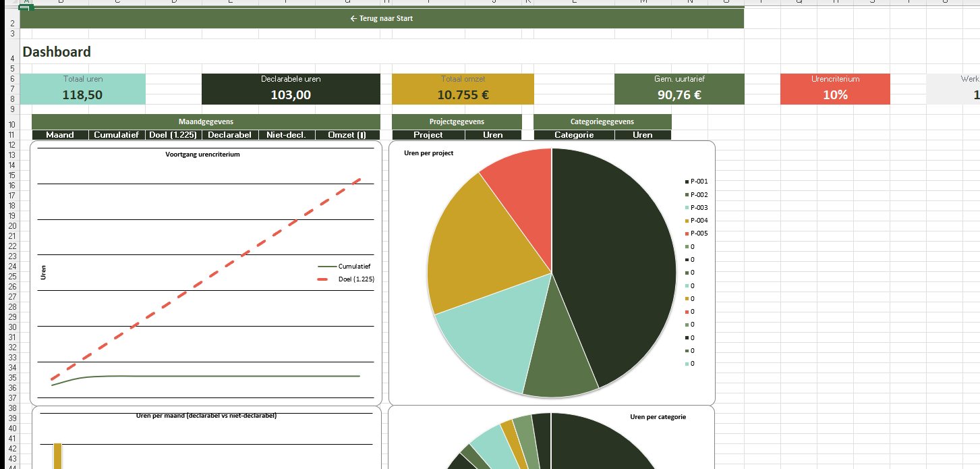The width and height of the screenshot is (980, 469).
Task: Select the Uren per categorie chart title
Action: [658, 417]
